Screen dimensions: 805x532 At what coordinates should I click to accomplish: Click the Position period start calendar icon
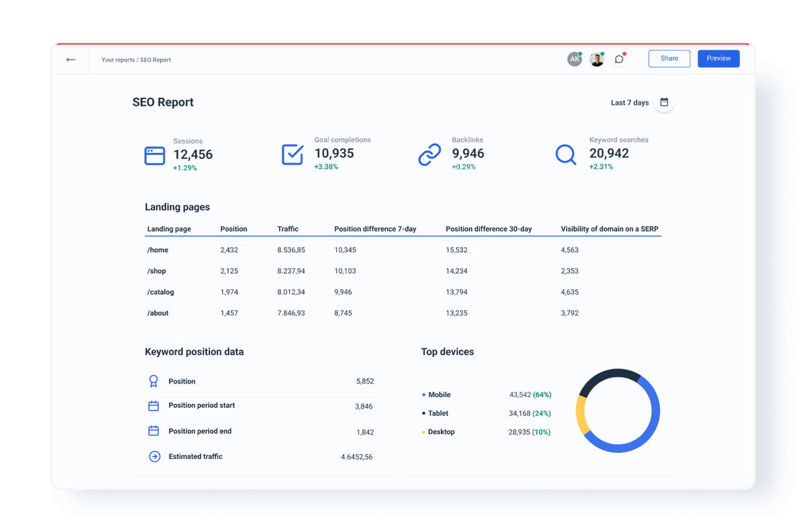tap(154, 405)
